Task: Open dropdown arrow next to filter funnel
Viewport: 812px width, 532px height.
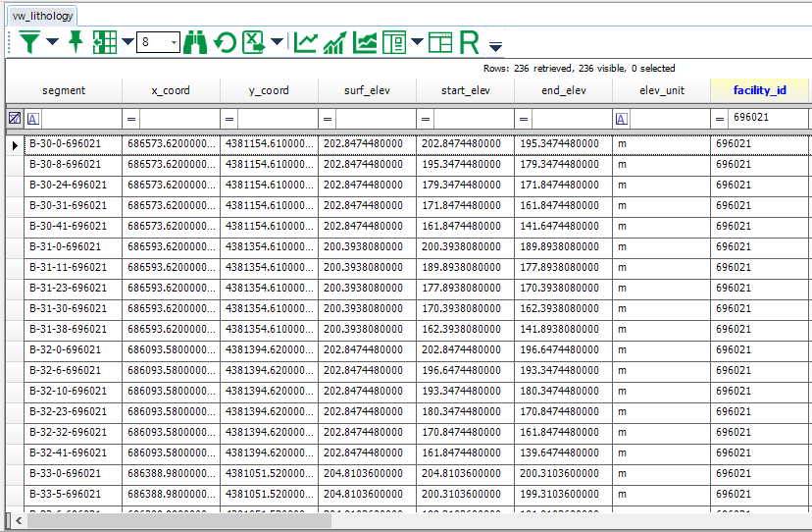Action: point(53,42)
